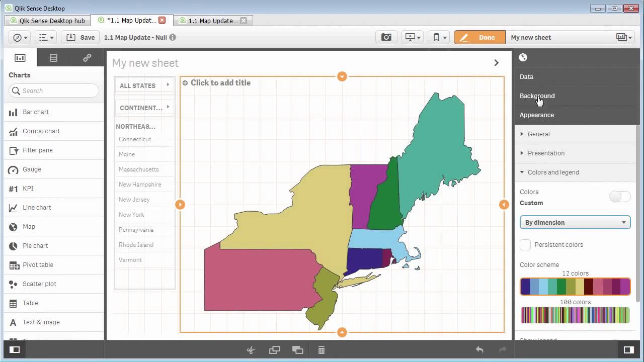Viewport: 644px width, 362px height.
Task: Collapse Colors and legend section
Action: (x=575, y=172)
